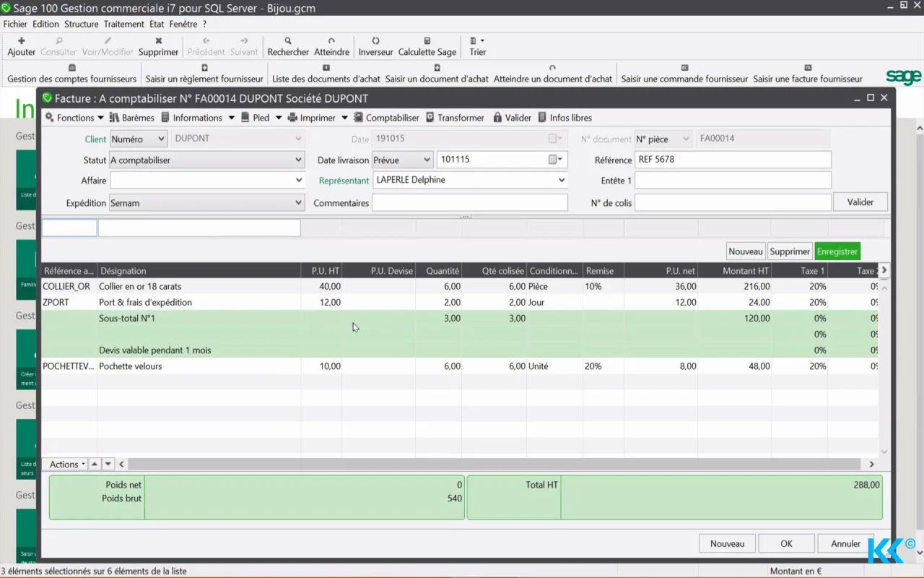Click Imprimer in invoice toolbar

312,118
